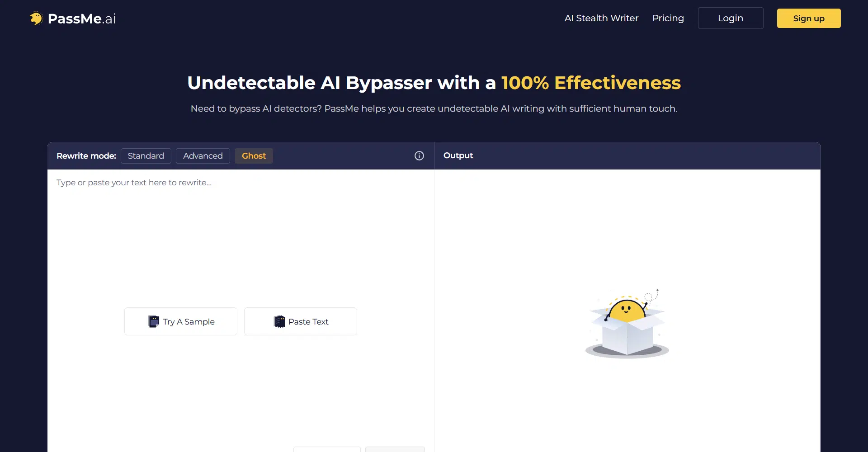This screenshot has height=452, width=868.
Task: Click the yellow Sign up button
Action: [x=808, y=19]
